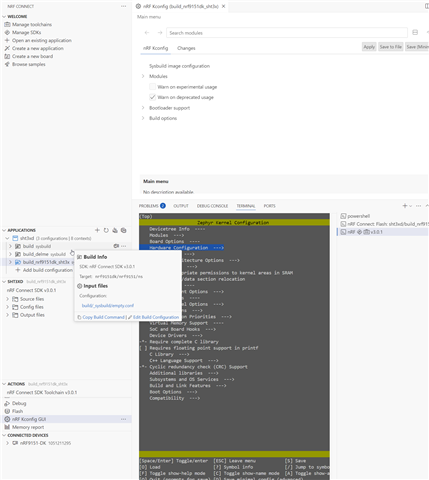Click Save to File button
The width and height of the screenshot is (429, 480).
click(391, 47)
